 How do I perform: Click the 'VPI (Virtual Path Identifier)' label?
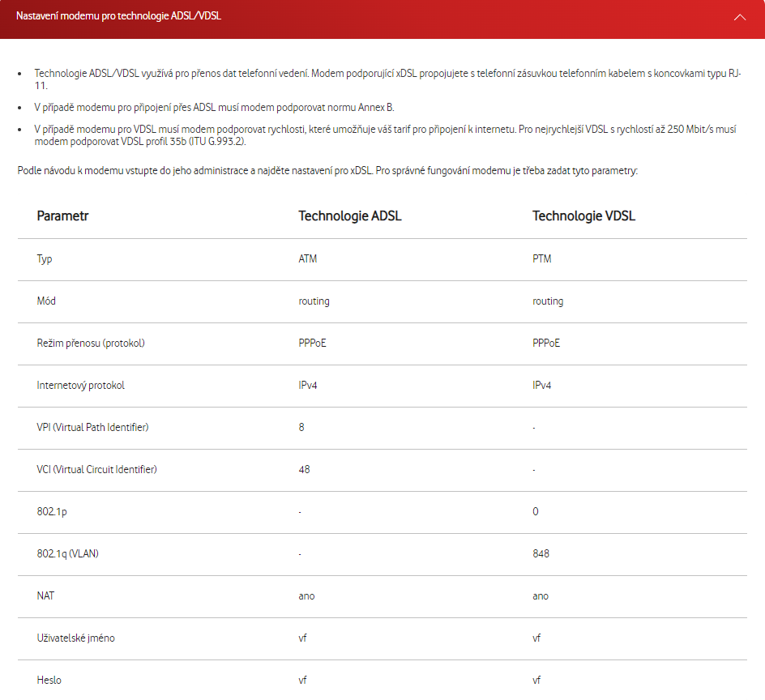click(x=92, y=428)
